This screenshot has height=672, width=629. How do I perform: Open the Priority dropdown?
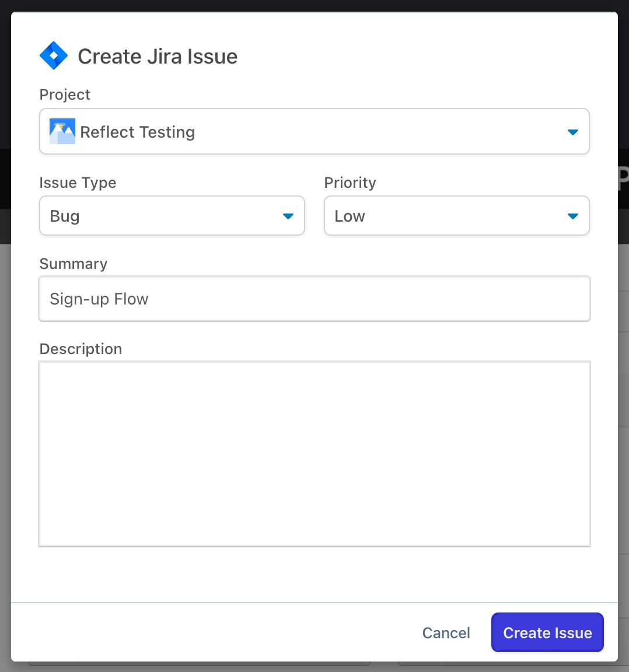point(456,216)
